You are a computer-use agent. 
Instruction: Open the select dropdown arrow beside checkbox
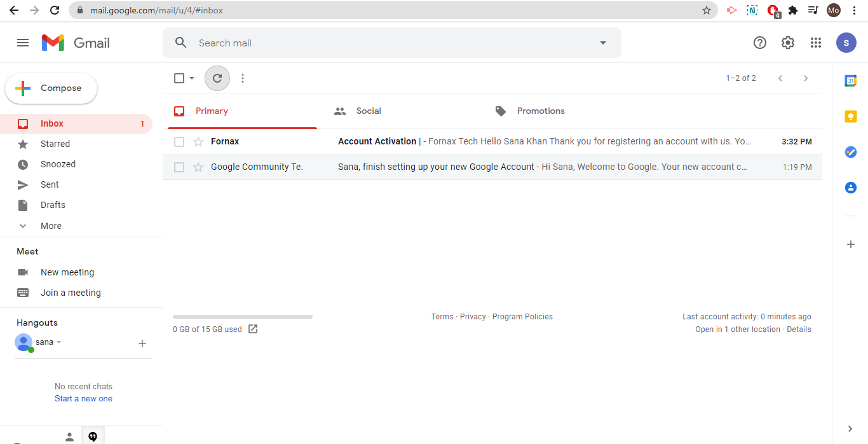click(x=192, y=78)
